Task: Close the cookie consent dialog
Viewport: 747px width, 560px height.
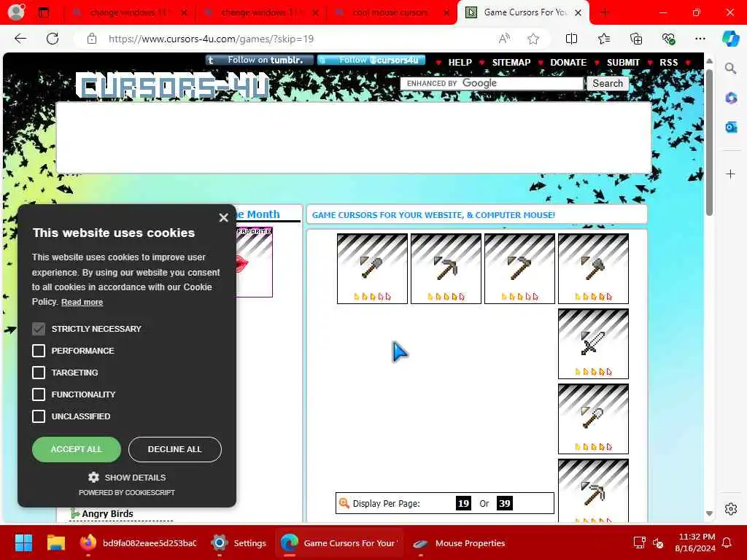Action: (x=223, y=217)
